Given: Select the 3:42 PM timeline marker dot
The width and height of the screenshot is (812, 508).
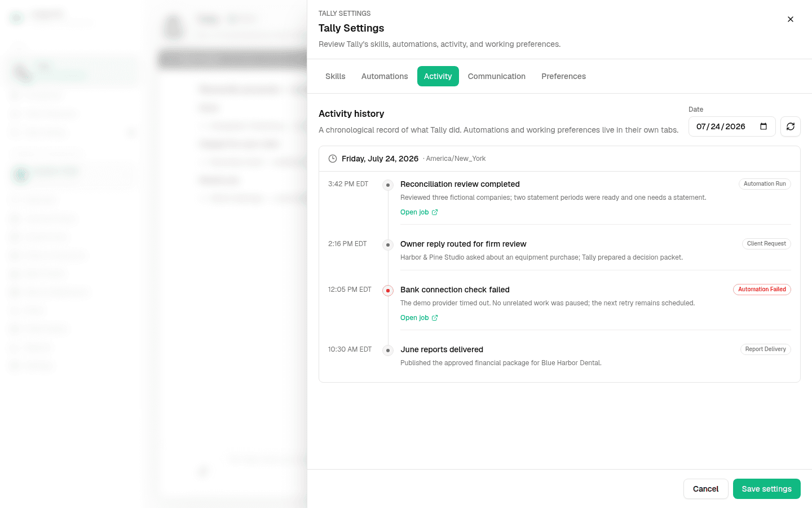Looking at the screenshot, I should (x=388, y=185).
